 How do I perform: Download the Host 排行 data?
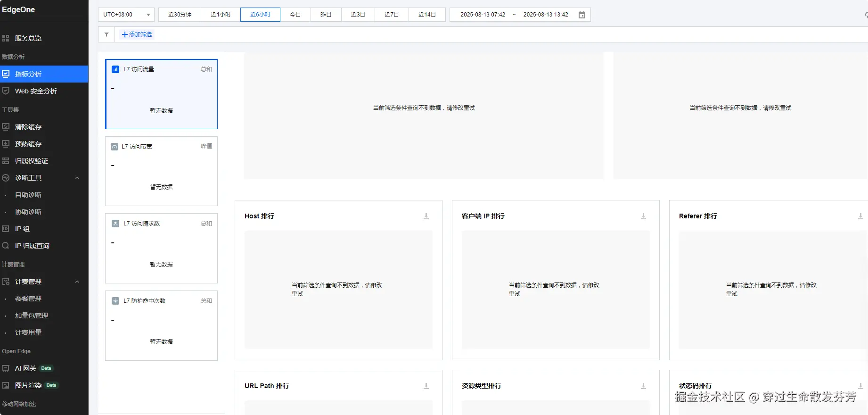pyautogui.click(x=426, y=216)
